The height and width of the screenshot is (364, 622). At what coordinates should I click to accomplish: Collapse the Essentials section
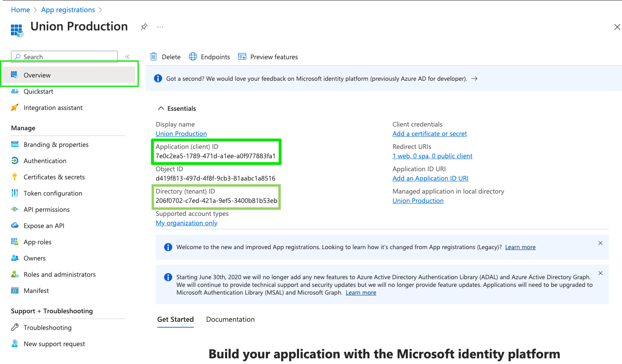pos(161,108)
